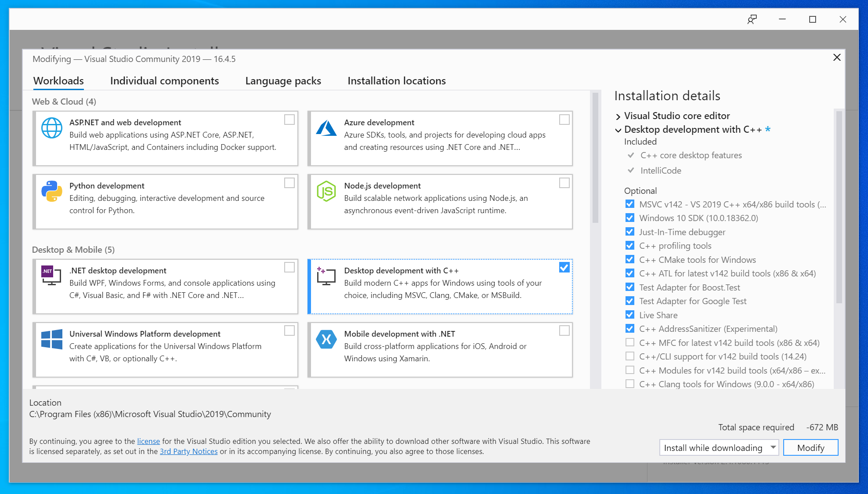Image resolution: width=868 pixels, height=494 pixels.
Task: Click the Universal Windows Platform logo icon
Action: point(52,339)
